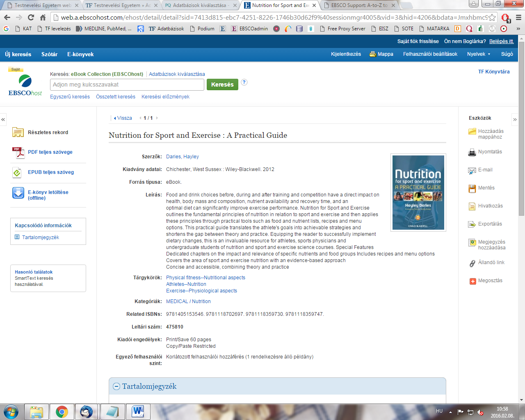Click the Megosztás plus icon
The height and width of the screenshot is (420, 525).
[x=472, y=281]
